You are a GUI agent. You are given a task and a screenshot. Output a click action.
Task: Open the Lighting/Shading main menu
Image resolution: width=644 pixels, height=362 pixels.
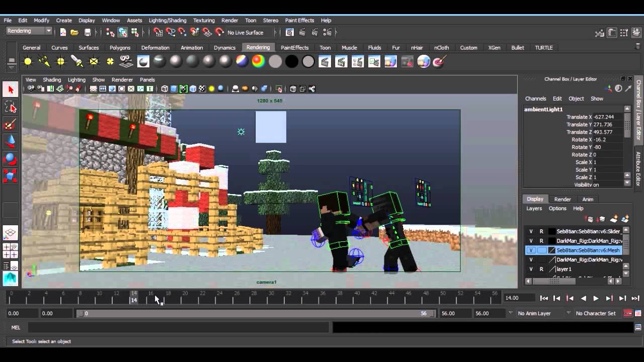[x=168, y=20]
